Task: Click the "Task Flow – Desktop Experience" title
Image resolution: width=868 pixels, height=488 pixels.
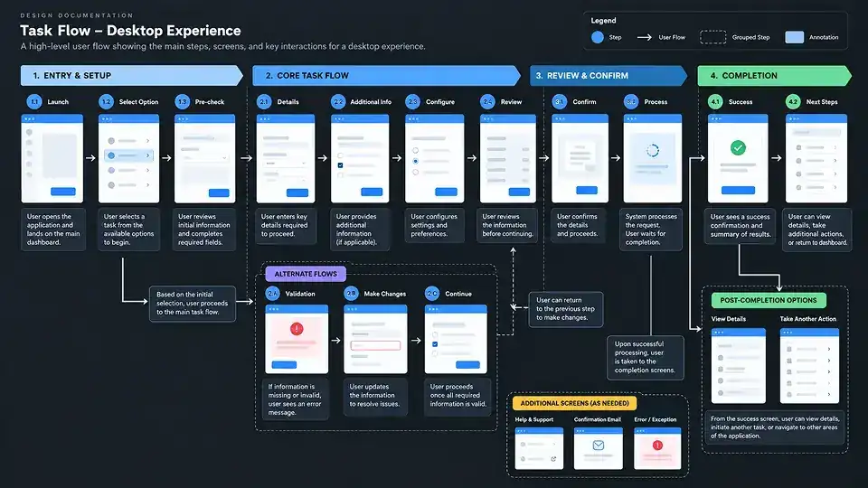Action: coord(130,31)
